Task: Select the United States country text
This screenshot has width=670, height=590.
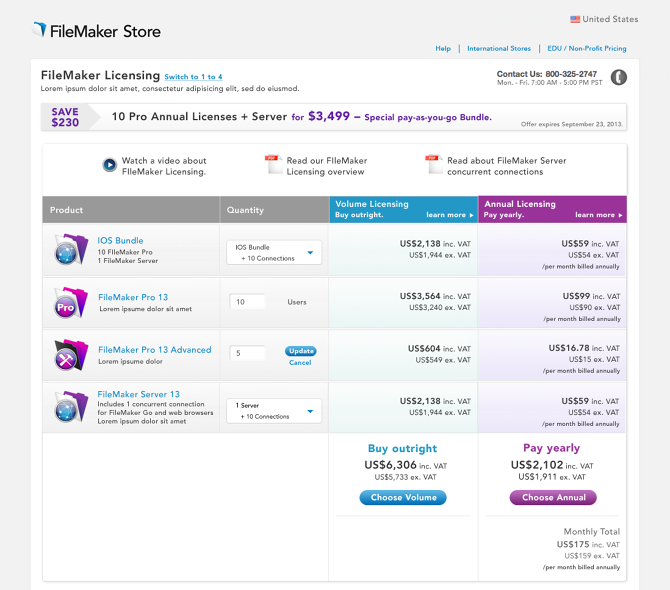Action: (x=610, y=19)
